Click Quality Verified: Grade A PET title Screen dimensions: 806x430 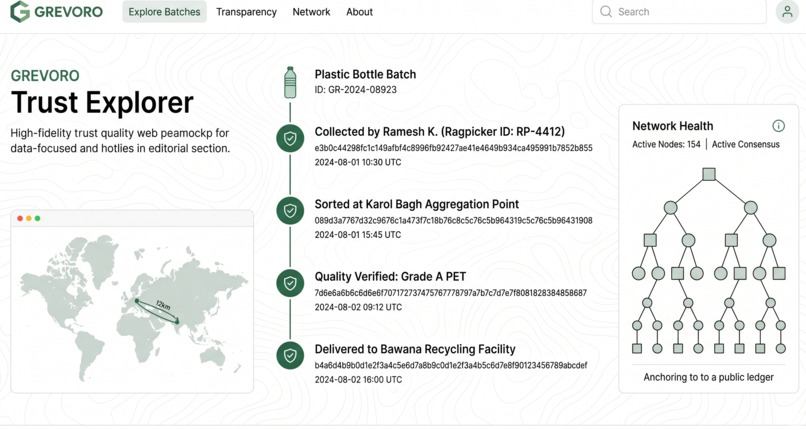(x=390, y=276)
